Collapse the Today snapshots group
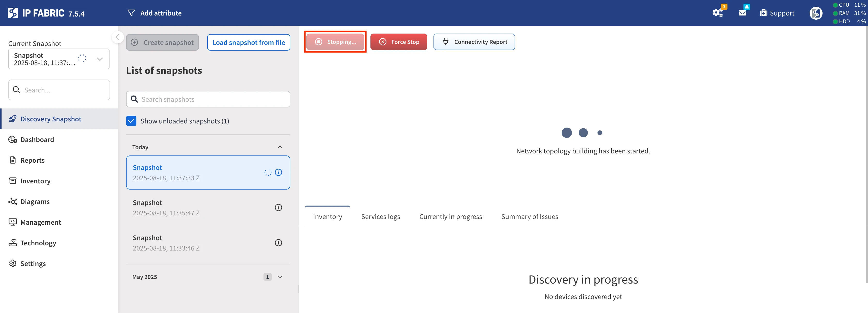This screenshot has width=868, height=313. 280,147
